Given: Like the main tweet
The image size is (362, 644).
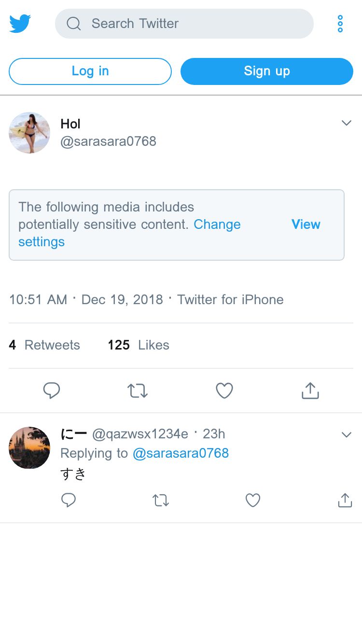Looking at the screenshot, I should pyautogui.click(x=224, y=391).
